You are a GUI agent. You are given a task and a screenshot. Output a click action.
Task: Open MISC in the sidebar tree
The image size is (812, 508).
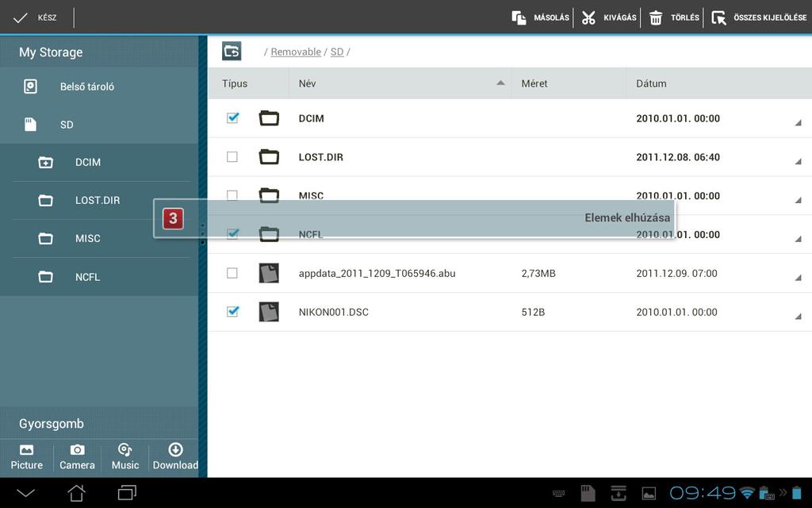click(x=99, y=238)
